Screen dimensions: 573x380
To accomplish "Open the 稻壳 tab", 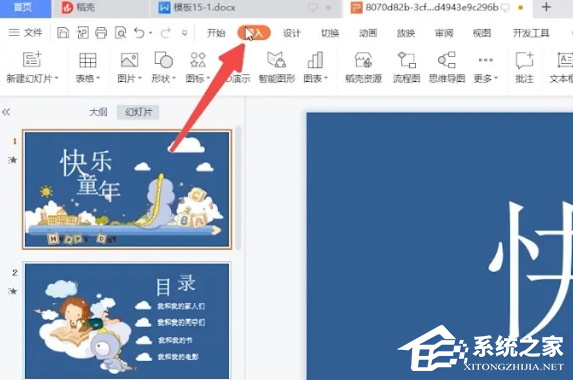I will pyautogui.click(x=79, y=8).
